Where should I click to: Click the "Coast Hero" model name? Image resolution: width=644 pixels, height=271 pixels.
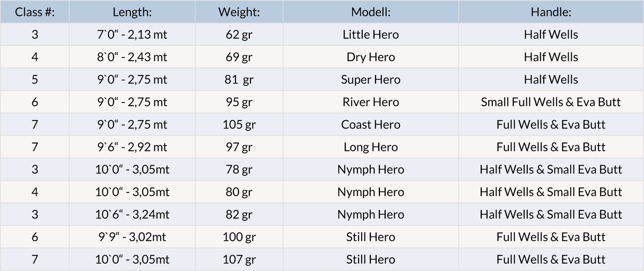pos(370,124)
